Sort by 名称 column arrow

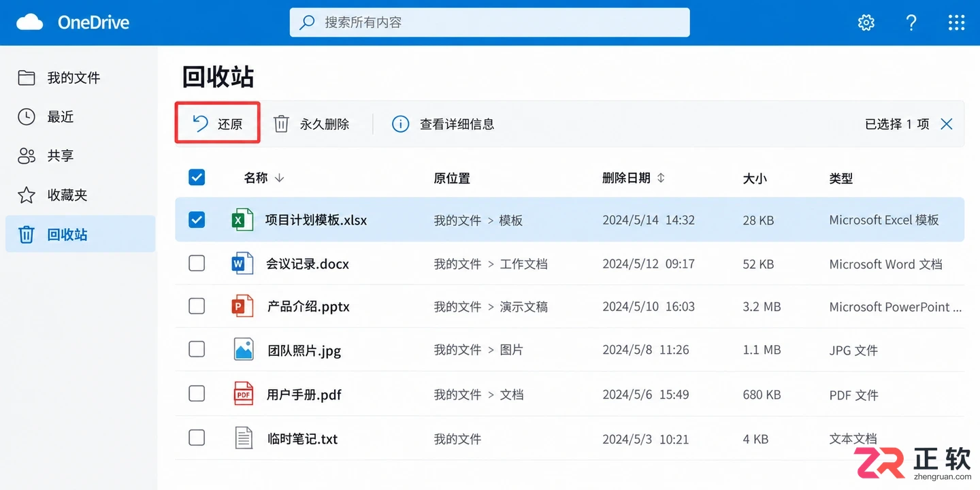click(x=279, y=178)
